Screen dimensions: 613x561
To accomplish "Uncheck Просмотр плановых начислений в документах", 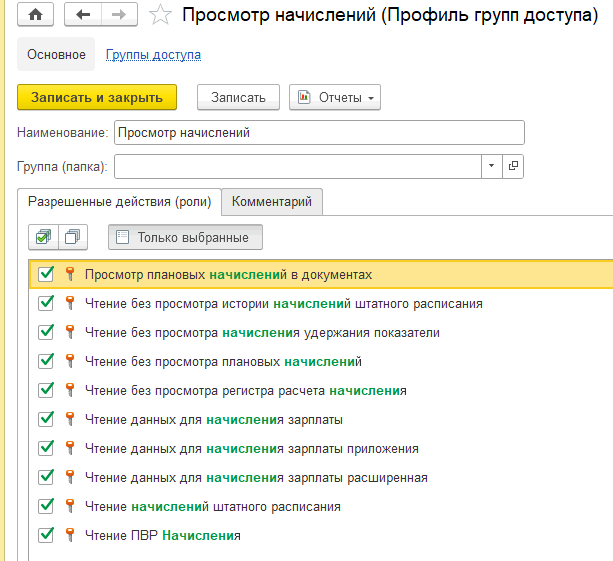I will pyautogui.click(x=46, y=274).
